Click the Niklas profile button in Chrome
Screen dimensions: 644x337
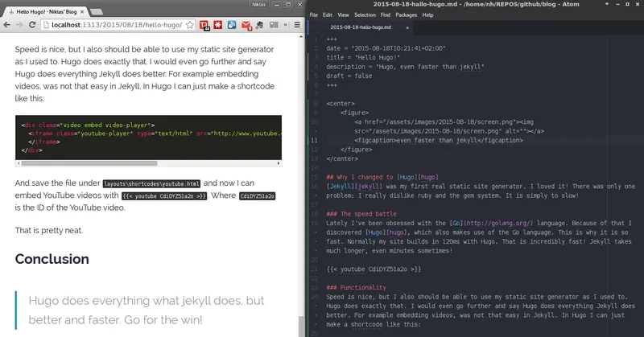click(x=258, y=5)
